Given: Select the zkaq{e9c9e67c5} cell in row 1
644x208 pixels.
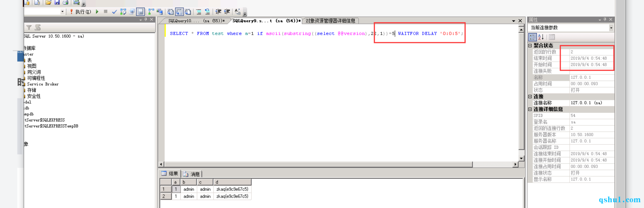Looking at the screenshot, I should tap(232, 189).
